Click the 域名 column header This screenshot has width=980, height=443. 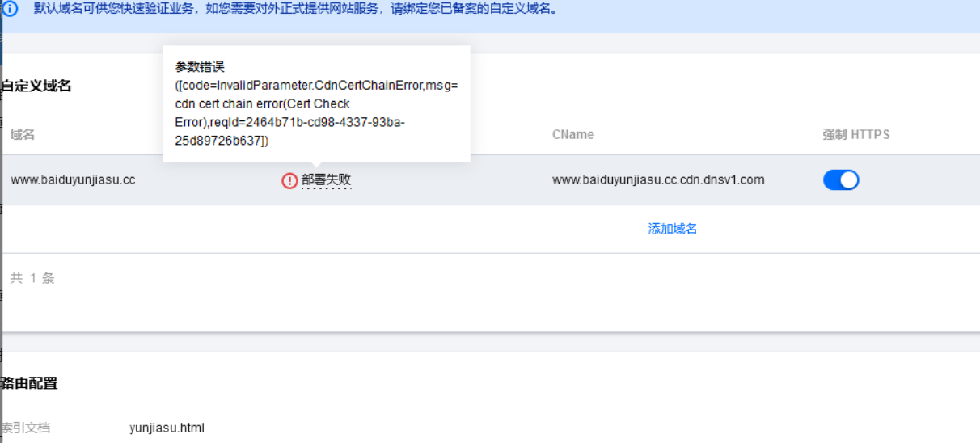pyautogui.click(x=23, y=134)
